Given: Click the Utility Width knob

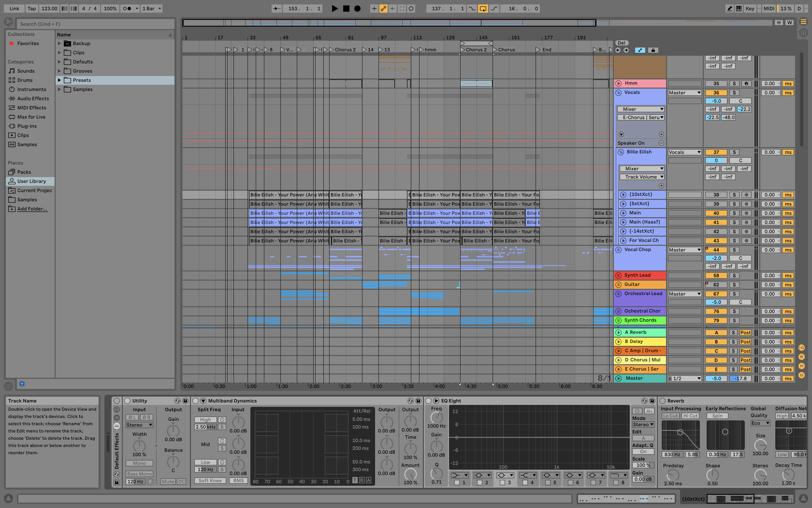Looking at the screenshot, I should (139, 446).
